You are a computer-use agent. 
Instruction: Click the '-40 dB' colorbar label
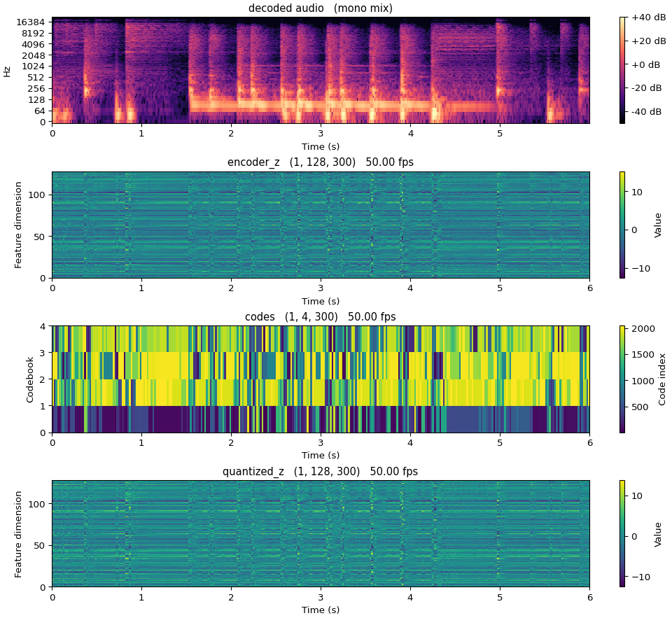647,112
